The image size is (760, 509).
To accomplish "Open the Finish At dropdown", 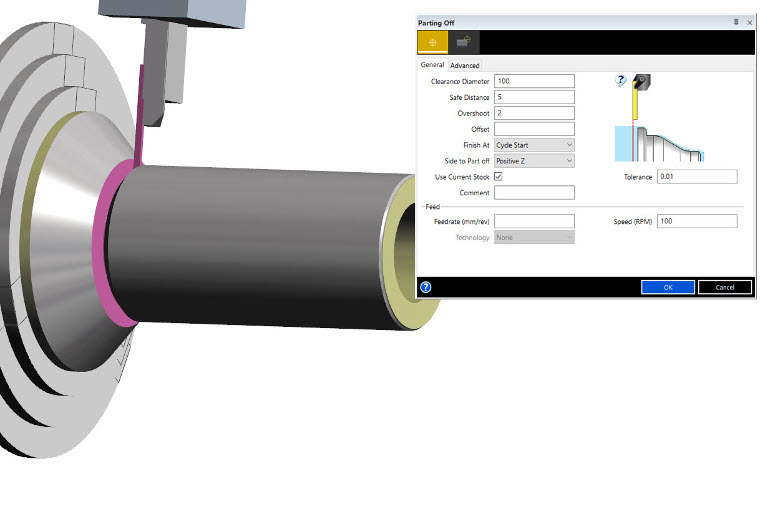I will click(x=534, y=145).
